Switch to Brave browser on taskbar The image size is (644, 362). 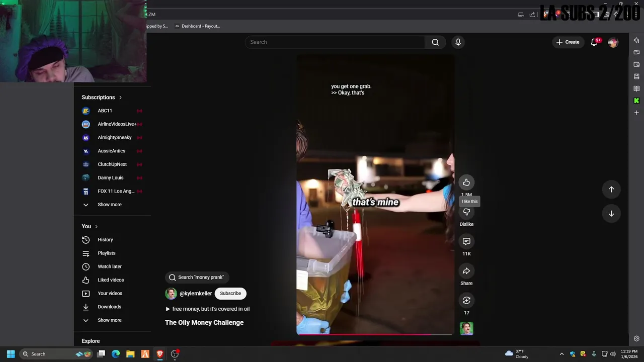point(160,354)
